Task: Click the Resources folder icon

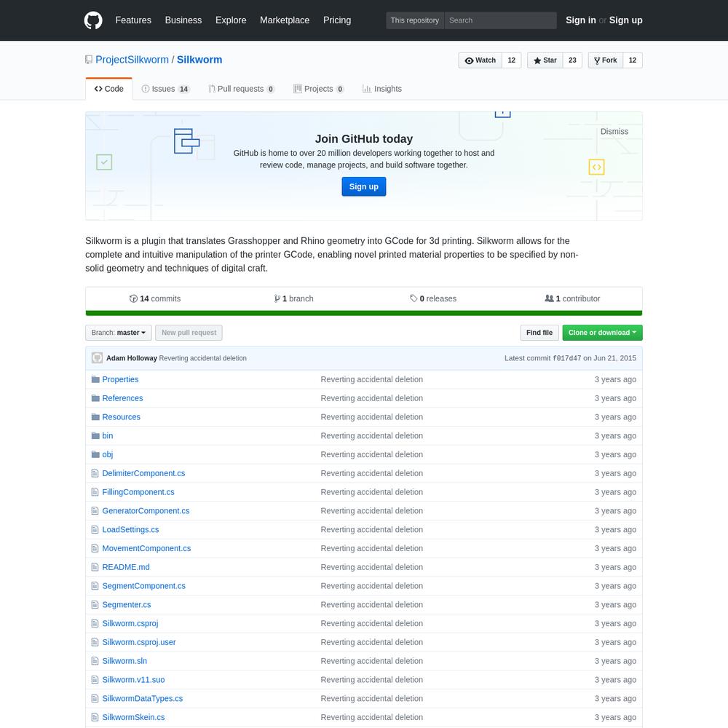Action: (95, 417)
